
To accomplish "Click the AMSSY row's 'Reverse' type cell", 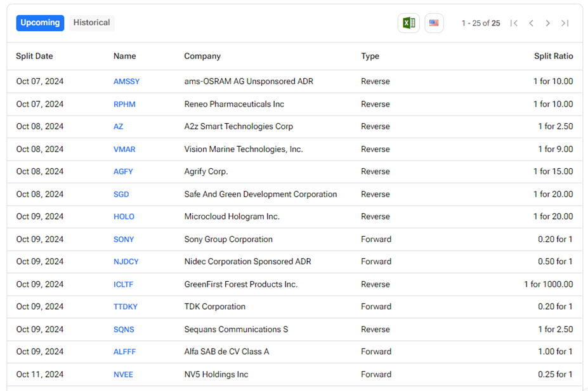I will [x=376, y=81].
